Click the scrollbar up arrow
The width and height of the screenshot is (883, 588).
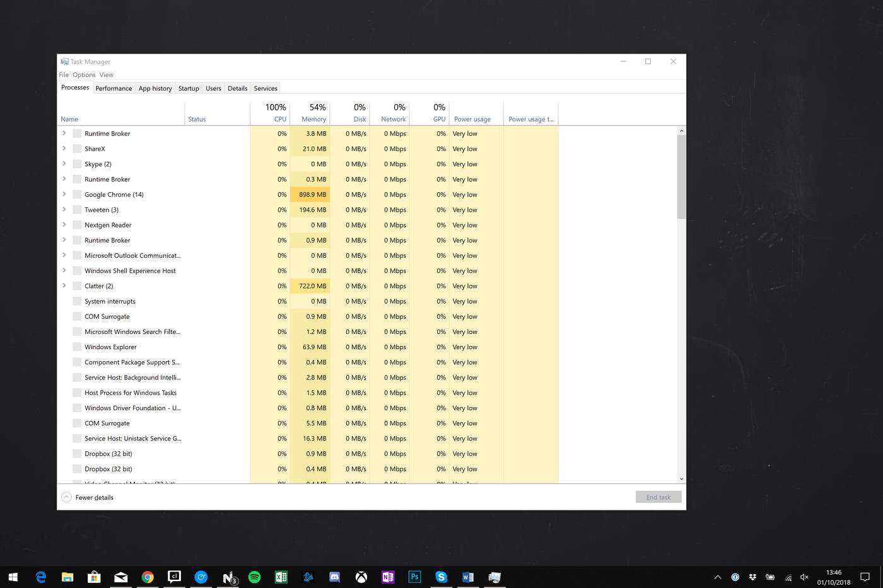pyautogui.click(x=681, y=130)
